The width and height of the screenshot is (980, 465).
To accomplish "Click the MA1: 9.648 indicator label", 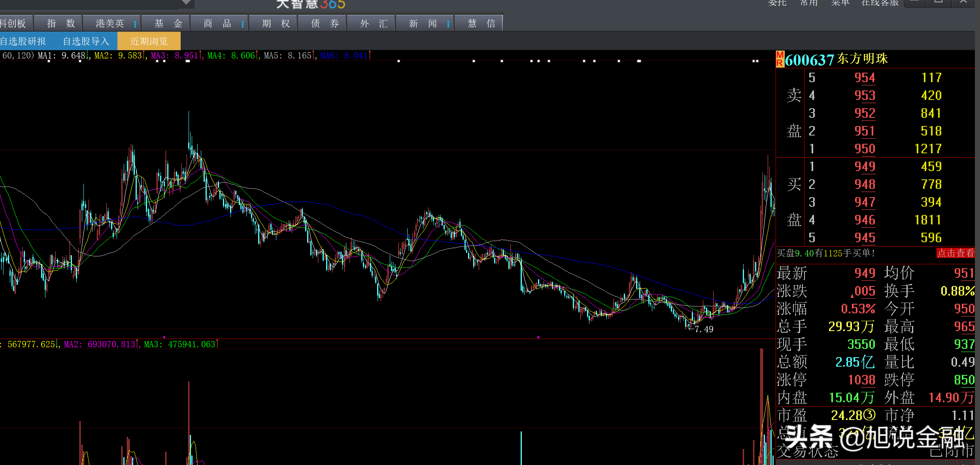I will 61,55.
